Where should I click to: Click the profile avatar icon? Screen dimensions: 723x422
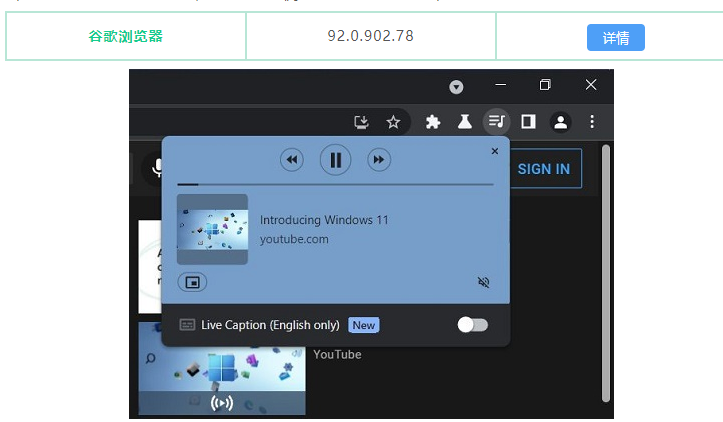click(560, 122)
